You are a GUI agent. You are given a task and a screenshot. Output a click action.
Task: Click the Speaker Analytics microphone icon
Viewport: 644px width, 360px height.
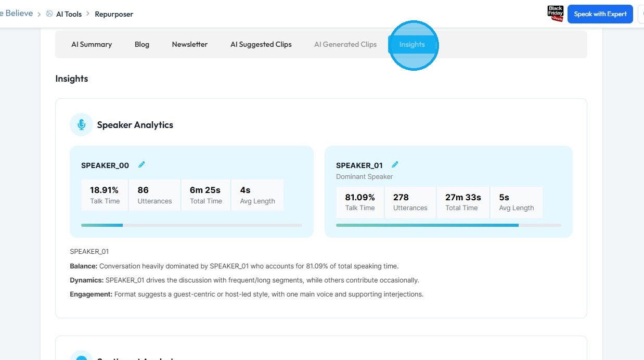coord(81,125)
